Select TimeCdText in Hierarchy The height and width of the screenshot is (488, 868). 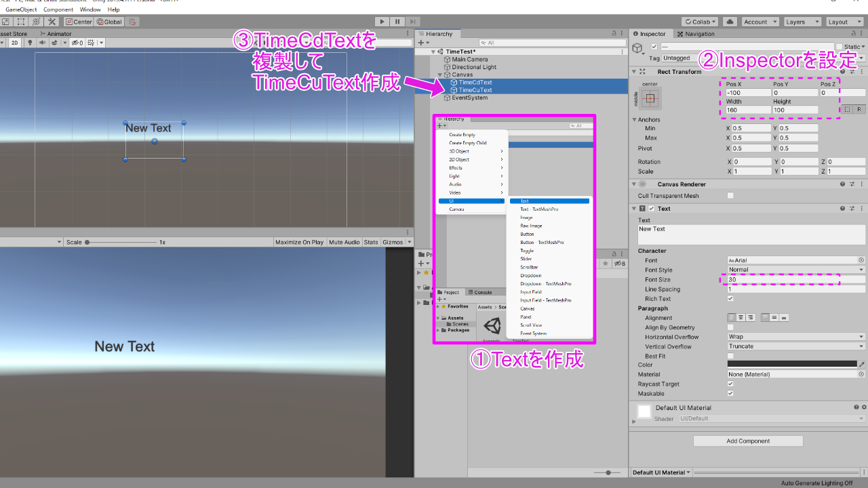(475, 82)
